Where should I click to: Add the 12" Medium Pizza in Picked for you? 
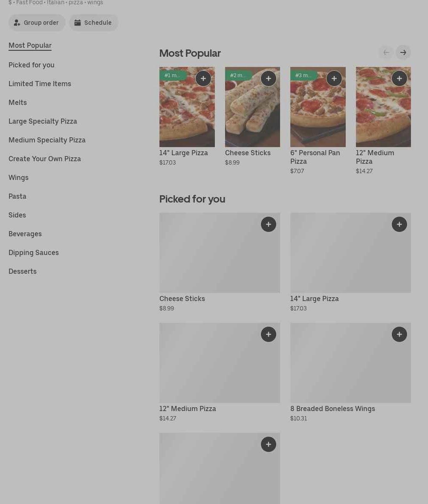tap(268, 334)
